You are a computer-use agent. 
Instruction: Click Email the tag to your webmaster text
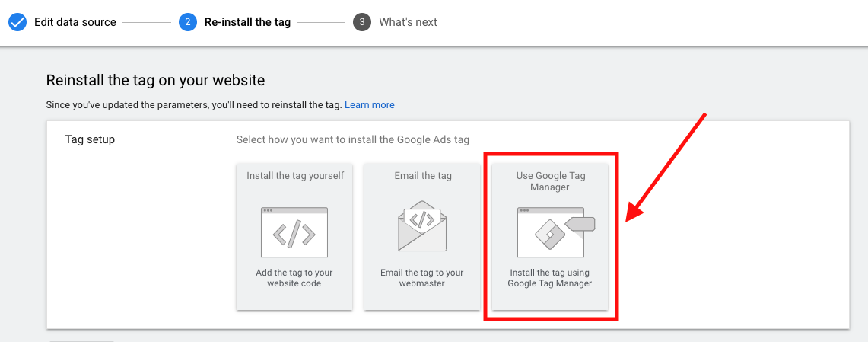pyautogui.click(x=421, y=278)
